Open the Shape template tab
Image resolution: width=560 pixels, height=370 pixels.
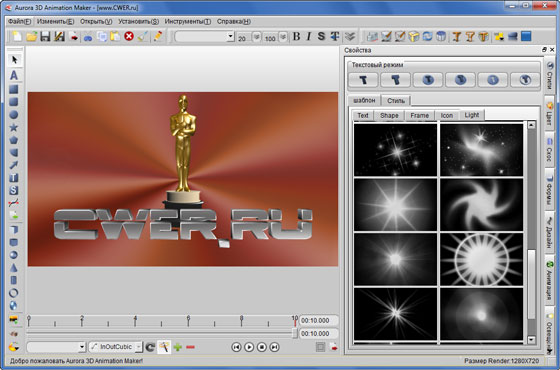click(x=389, y=115)
